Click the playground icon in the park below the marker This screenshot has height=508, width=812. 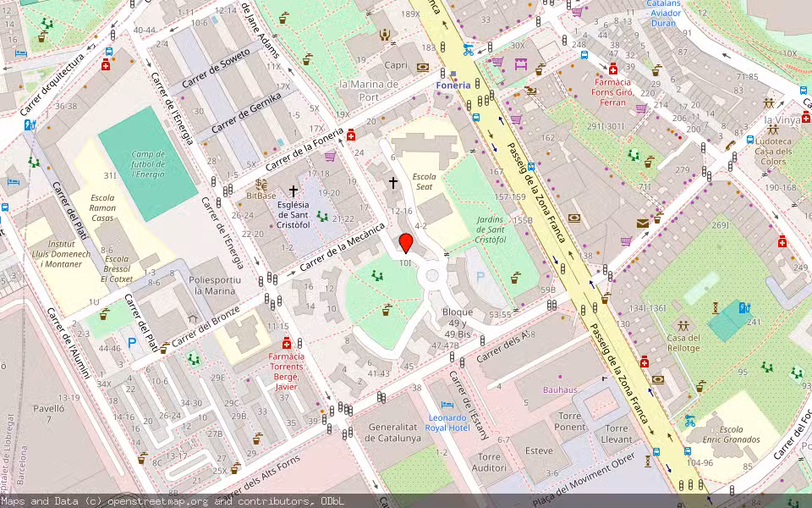(x=377, y=276)
